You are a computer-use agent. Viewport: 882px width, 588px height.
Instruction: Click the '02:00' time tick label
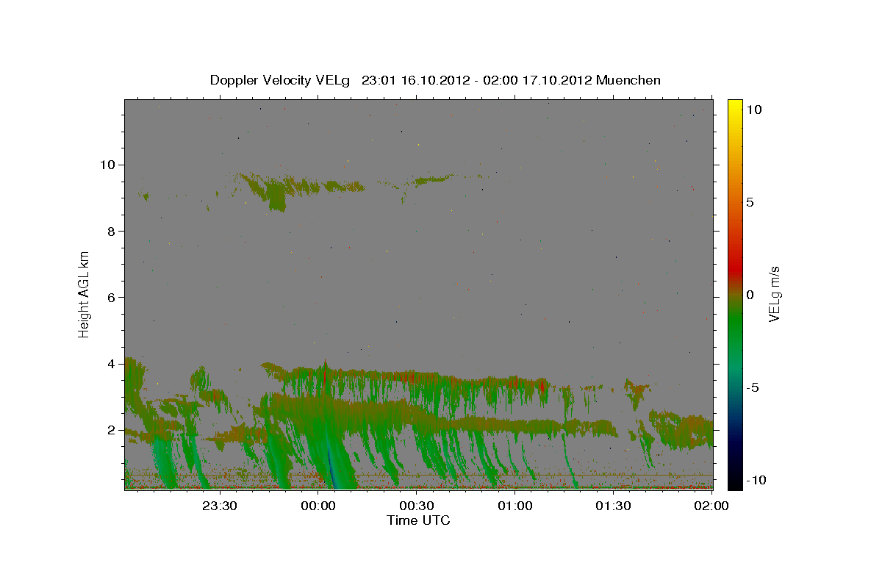[x=712, y=506]
